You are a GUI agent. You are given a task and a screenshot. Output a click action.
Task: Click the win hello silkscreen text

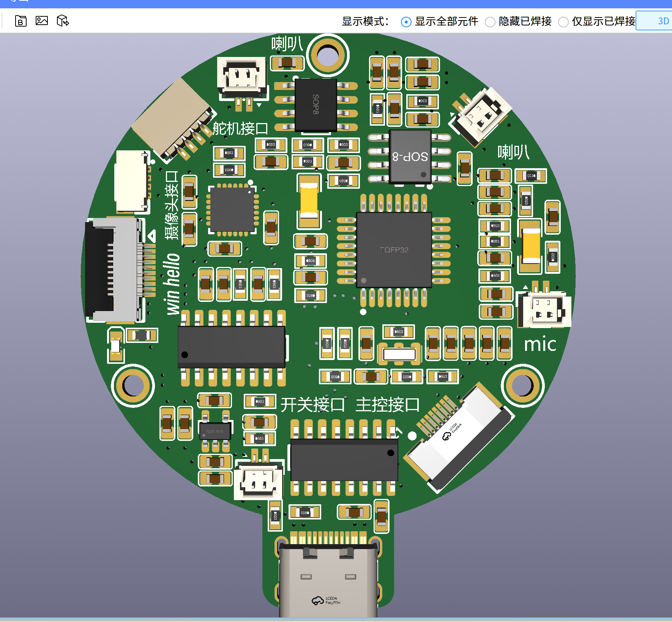pos(172,284)
